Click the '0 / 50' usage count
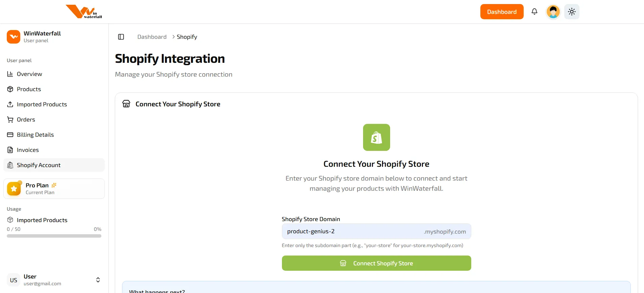Screen dimensions: 644x293 point(14,229)
